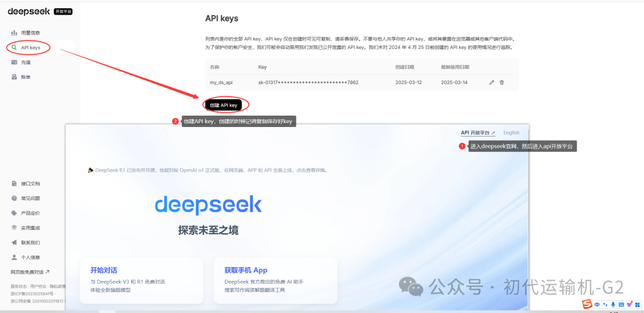Open the 网页版免费对话 external link

(30, 272)
